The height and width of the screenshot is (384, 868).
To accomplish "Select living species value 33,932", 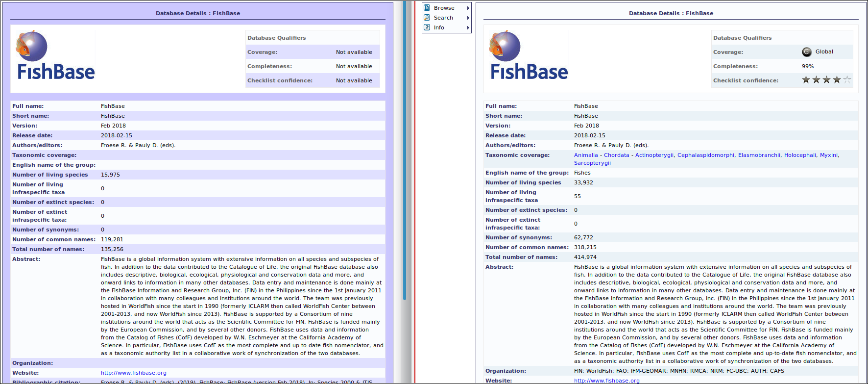I will coord(583,182).
